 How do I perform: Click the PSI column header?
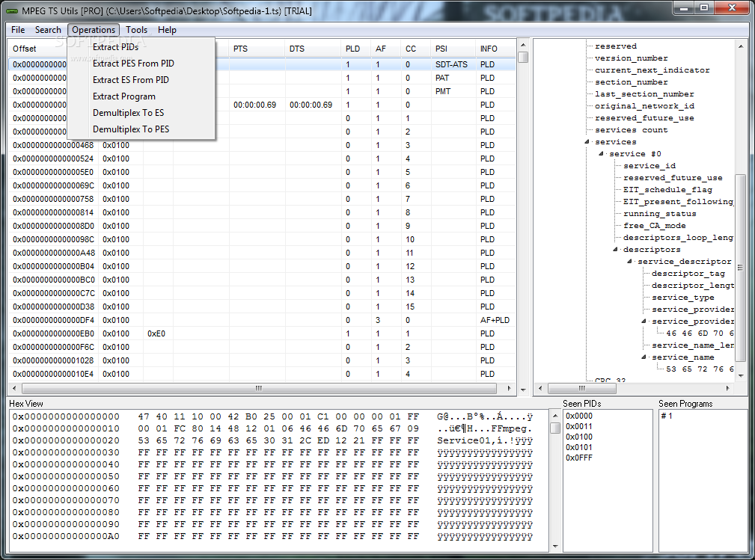coord(453,49)
